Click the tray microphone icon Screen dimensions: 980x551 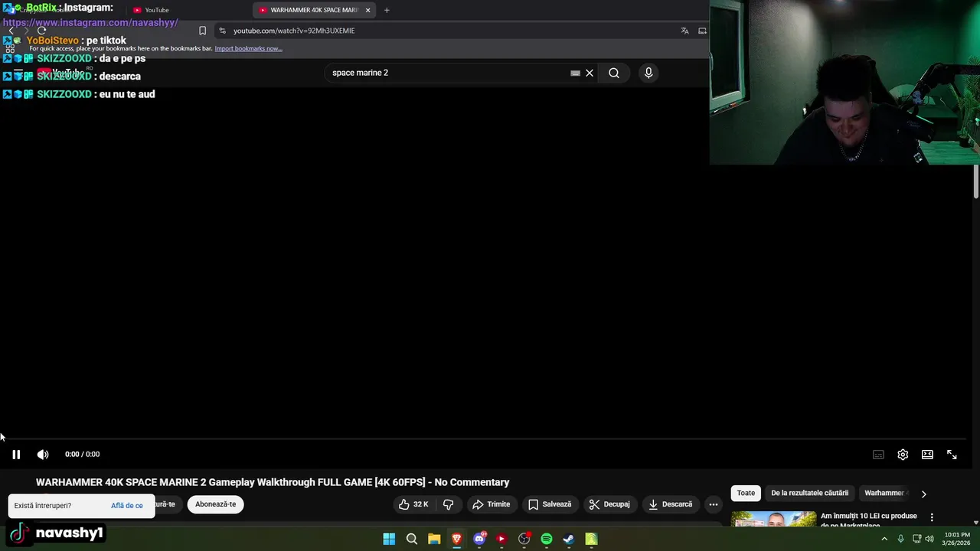(900, 539)
